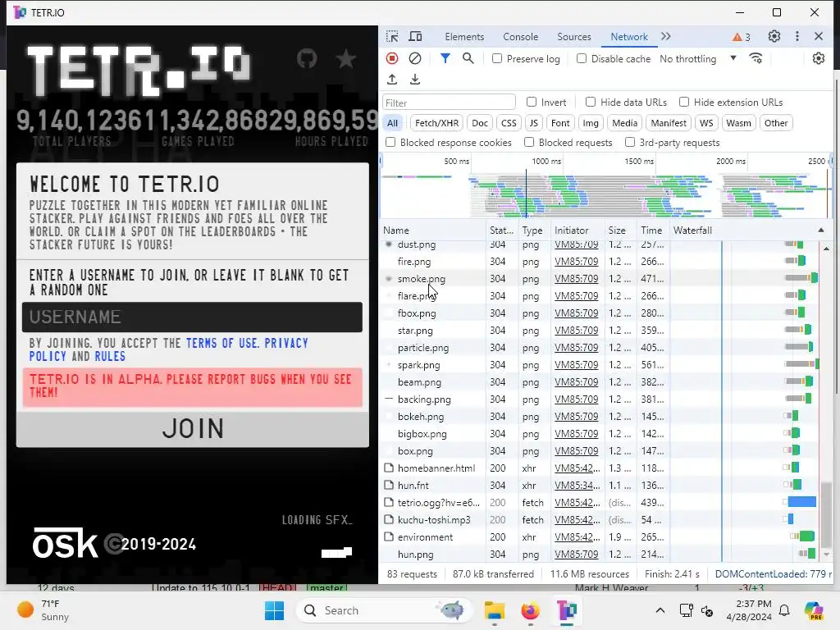Check Blocked response cookies
Screen dimensions: 840x630
click(x=390, y=142)
